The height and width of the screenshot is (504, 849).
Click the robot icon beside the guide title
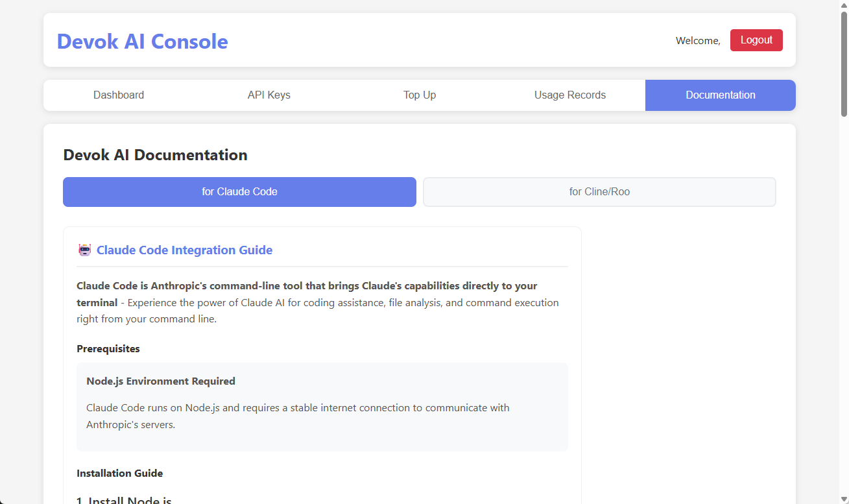click(x=84, y=250)
